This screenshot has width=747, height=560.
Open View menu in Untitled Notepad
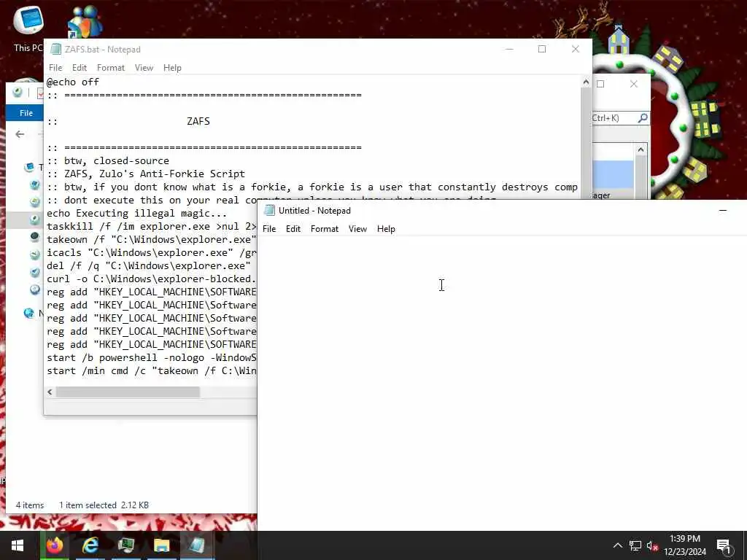(357, 228)
